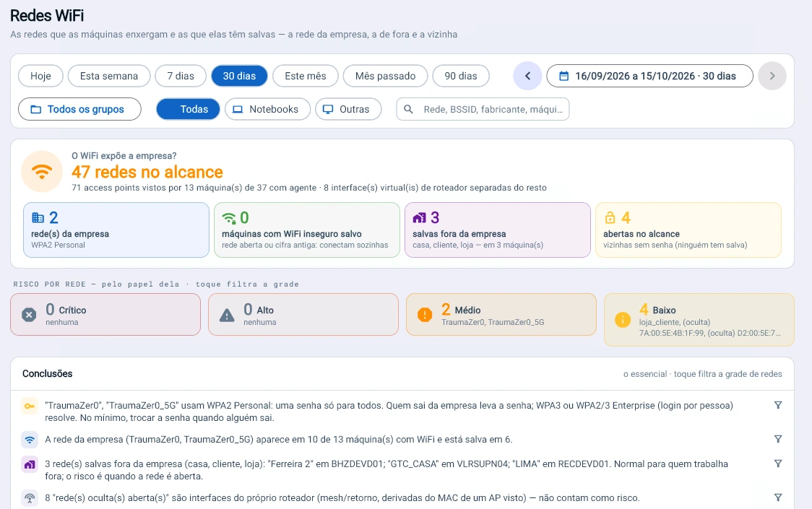Click the 47 redes no alcance heading
Image resolution: width=812 pixels, height=509 pixels.
(147, 172)
